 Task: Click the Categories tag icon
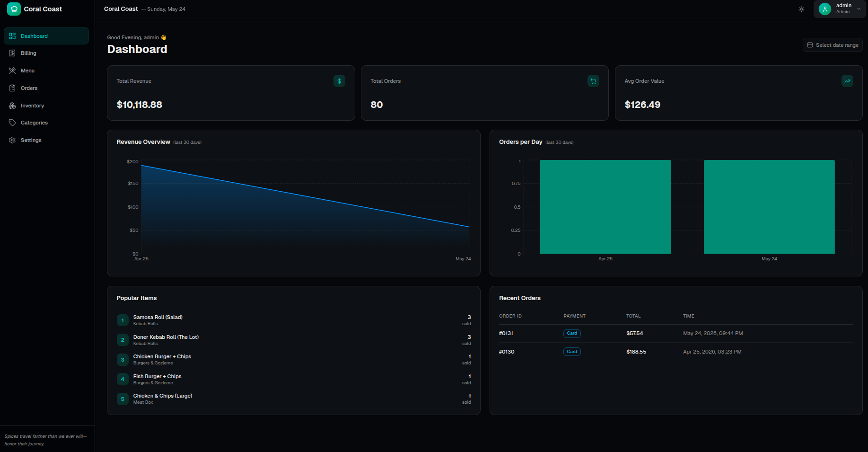[x=12, y=123]
